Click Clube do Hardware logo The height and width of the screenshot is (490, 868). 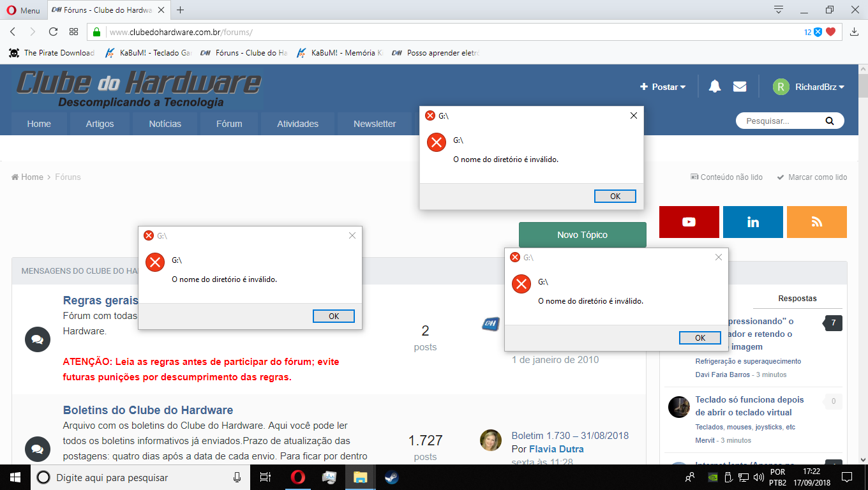click(x=138, y=89)
